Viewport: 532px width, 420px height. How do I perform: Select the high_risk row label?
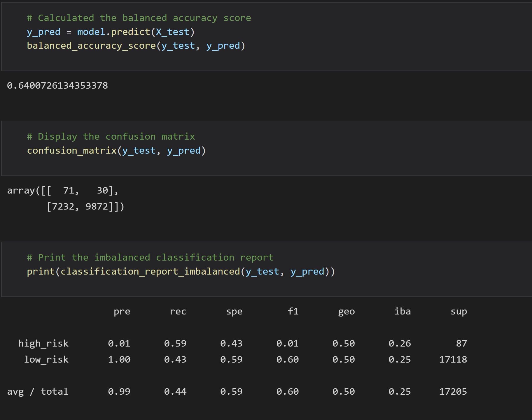[x=43, y=343]
